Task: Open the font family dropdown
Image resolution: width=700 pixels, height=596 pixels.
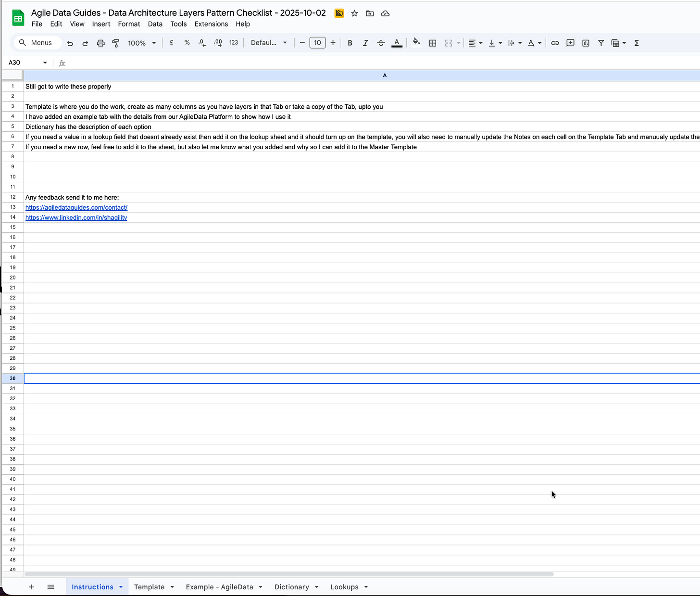Action: point(269,43)
